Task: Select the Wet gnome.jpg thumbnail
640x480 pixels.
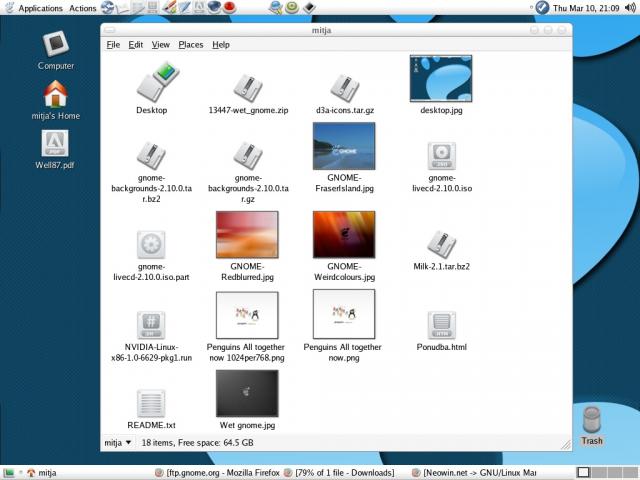Action: pos(247,393)
